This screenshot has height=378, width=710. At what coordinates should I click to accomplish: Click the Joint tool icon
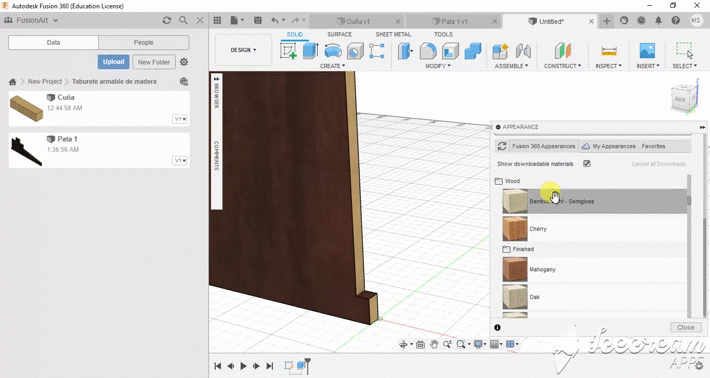click(x=523, y=51)
